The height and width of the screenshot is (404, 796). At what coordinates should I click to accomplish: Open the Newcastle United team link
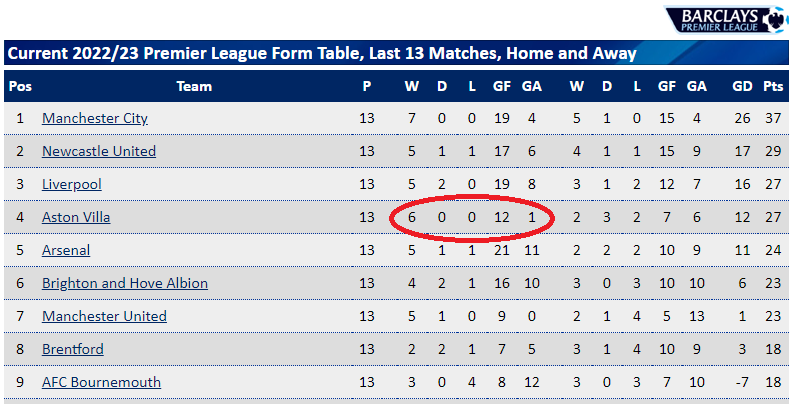pyautogui.click(x=99, y=151)
